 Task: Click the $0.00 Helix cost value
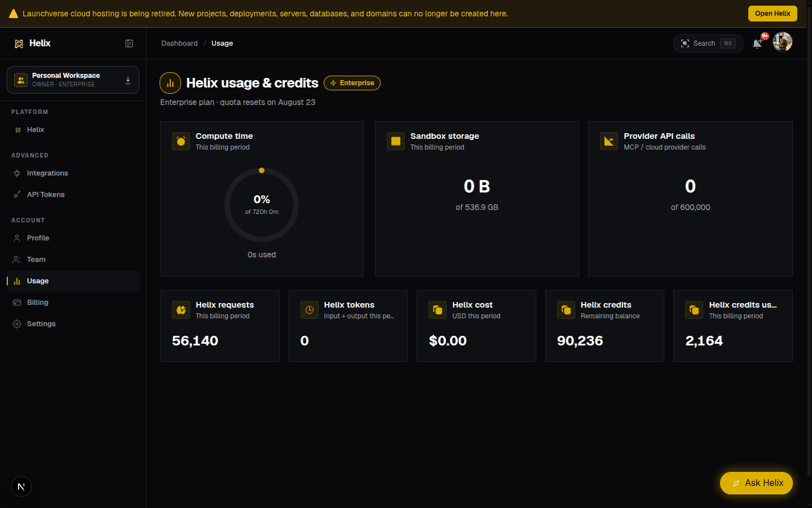(448, 341)
